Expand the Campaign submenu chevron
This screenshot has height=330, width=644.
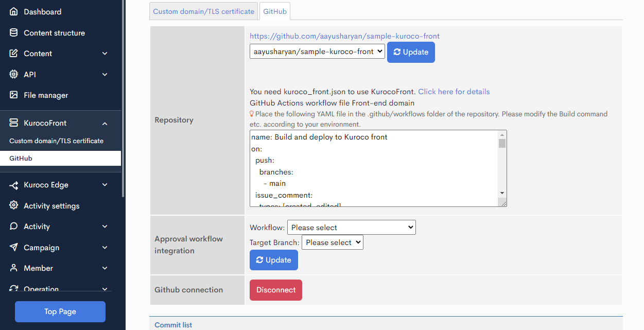click(105, 248)
